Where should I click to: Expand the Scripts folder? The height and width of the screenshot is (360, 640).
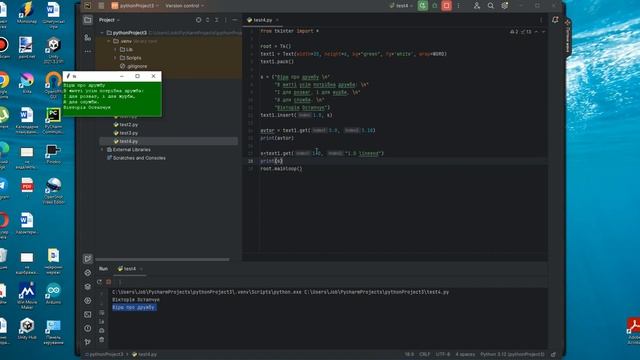pos(116,58)
